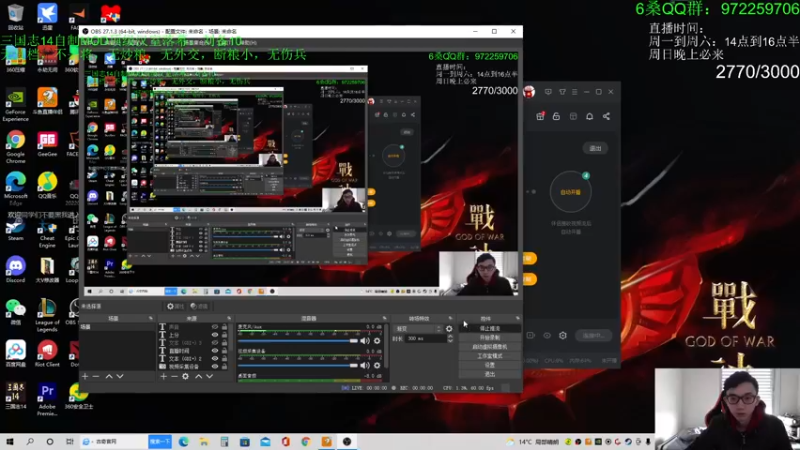Open the gift box icon in side app
800x450 pixels.
pos(540,116)
